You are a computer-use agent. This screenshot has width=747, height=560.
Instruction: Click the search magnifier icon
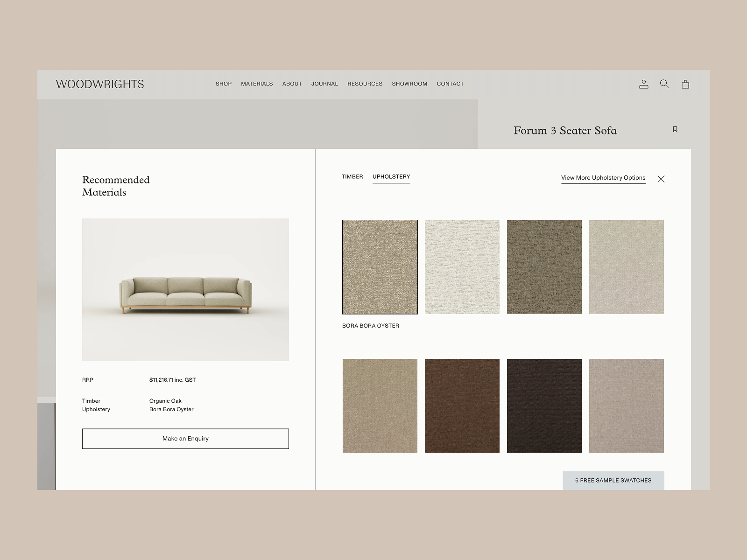pos(664,84)
